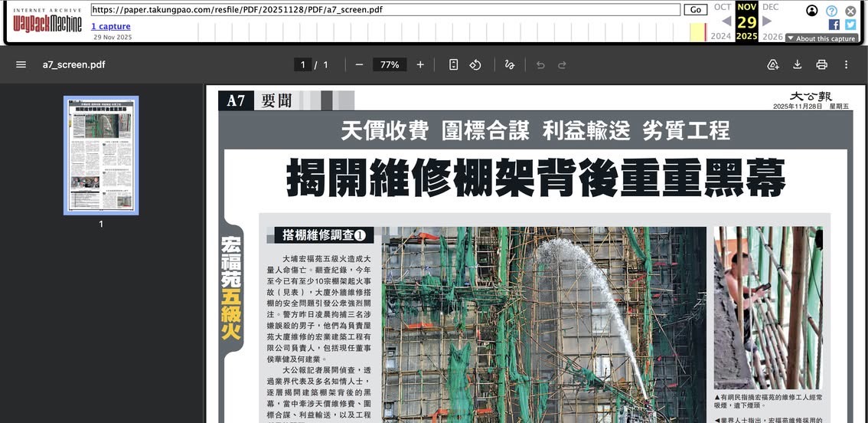The image size is (868, 423).
Task: Save the PDF to Google Drive
Action: pyautogui.click(x=773, y=65)
